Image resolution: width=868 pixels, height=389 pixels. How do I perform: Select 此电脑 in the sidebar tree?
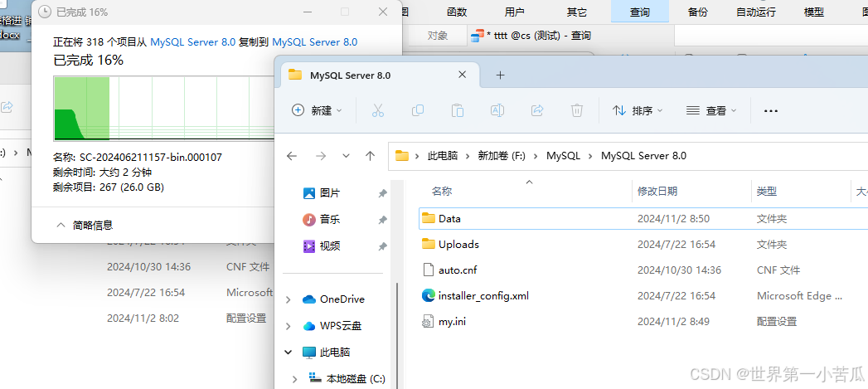335,352
